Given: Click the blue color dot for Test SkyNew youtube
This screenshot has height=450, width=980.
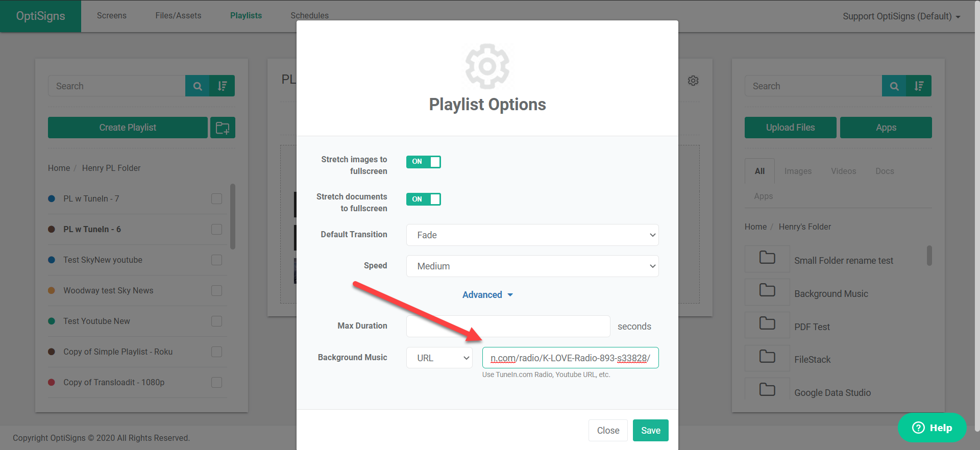Looking at the screenshot, I should pos(52,260).
